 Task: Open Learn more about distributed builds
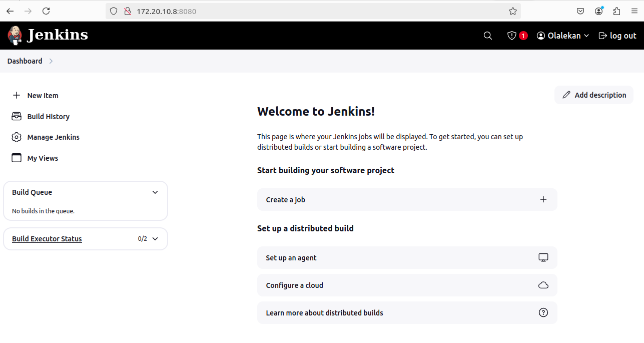coord(407,312)
